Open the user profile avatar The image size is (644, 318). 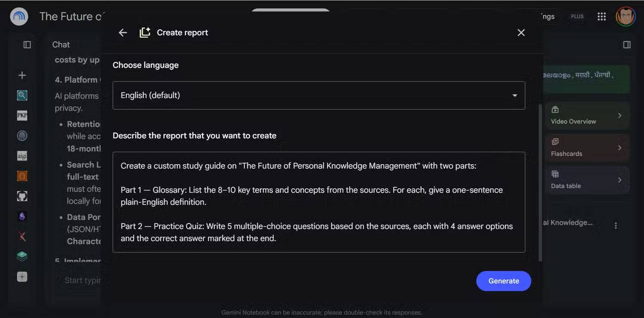[626, 17]
